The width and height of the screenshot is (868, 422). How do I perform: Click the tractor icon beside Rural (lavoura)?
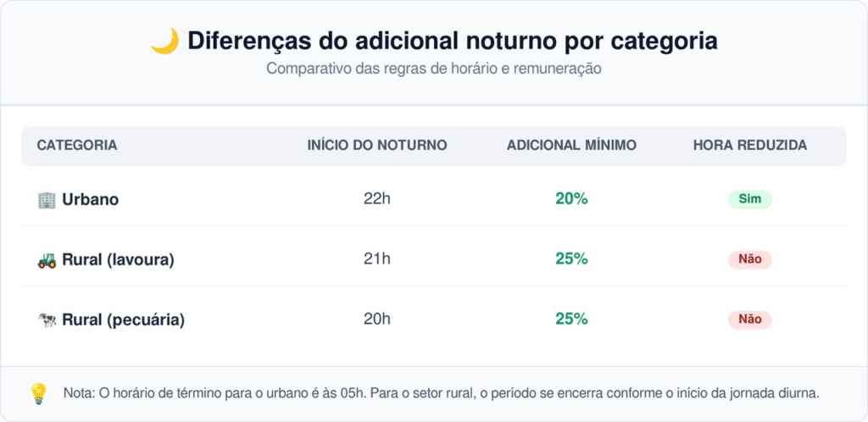(47, 259)
